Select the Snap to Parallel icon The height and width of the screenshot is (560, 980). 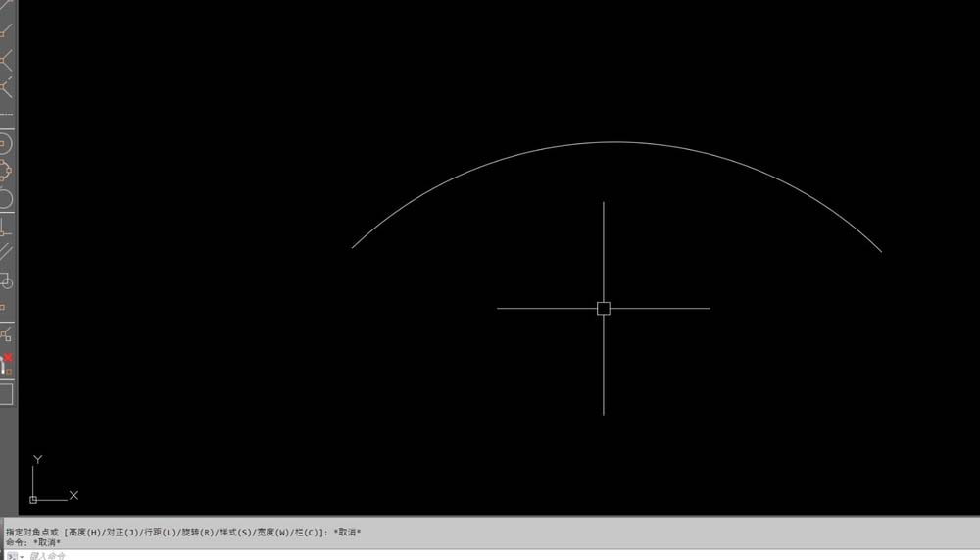tap(6, 252)
